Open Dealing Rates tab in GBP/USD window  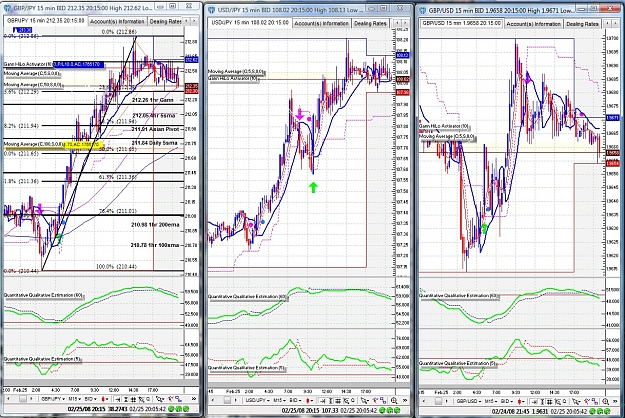[x=582, y=24]
